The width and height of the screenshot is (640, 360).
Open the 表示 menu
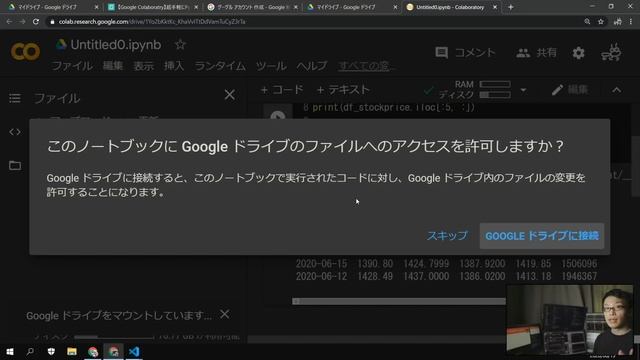(x=144, y=66)
